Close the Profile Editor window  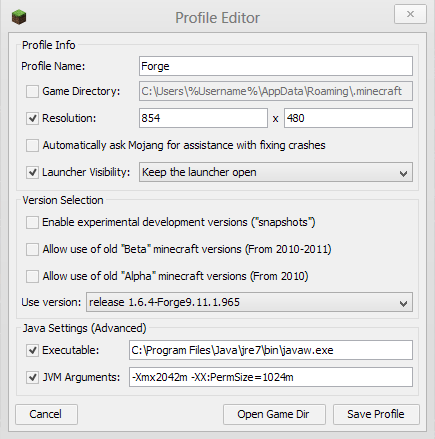410,14
